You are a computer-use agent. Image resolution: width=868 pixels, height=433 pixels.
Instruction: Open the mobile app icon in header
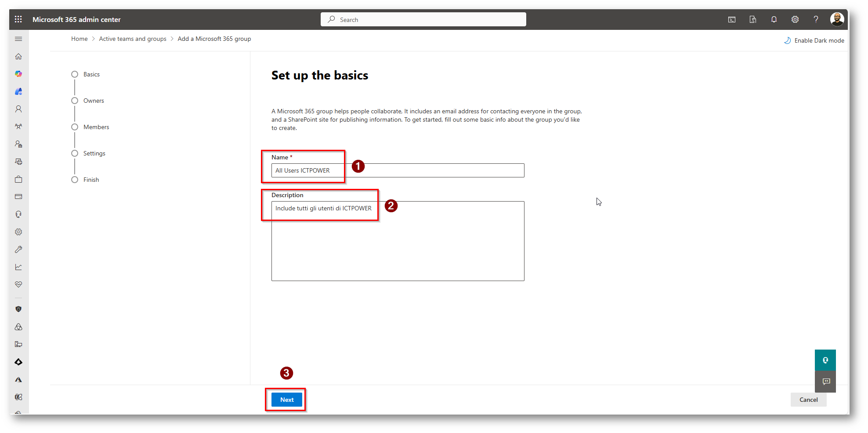753,19
